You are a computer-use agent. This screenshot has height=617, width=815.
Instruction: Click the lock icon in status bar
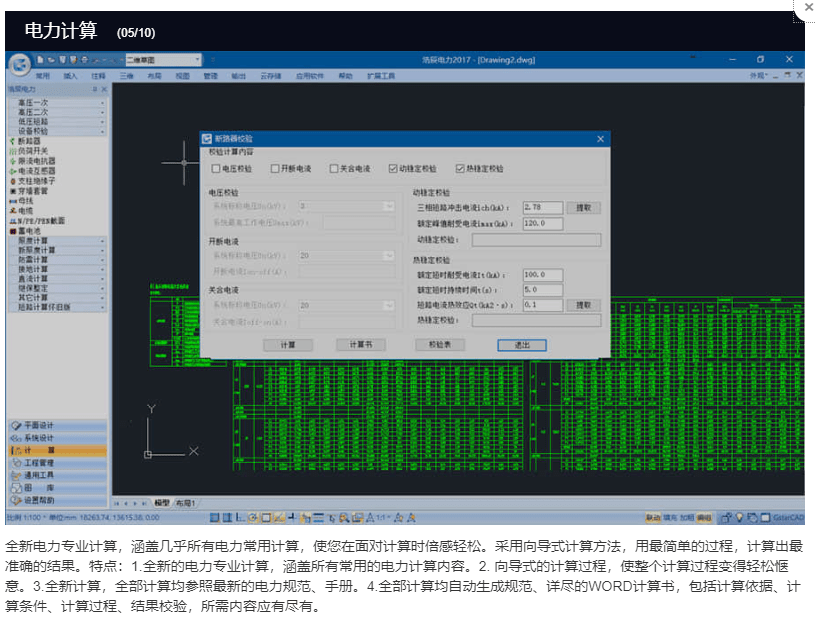pyautogui.click(x=726, y=517)
